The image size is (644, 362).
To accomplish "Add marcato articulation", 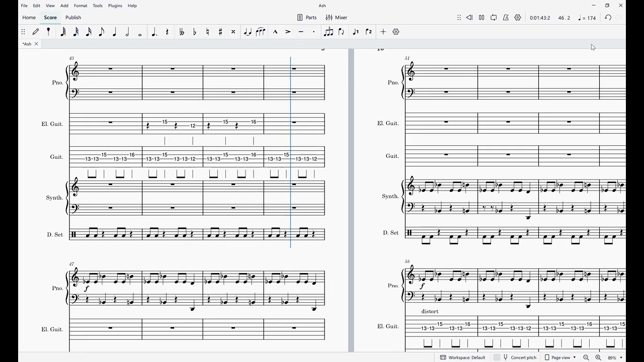I will coord(275,32).
